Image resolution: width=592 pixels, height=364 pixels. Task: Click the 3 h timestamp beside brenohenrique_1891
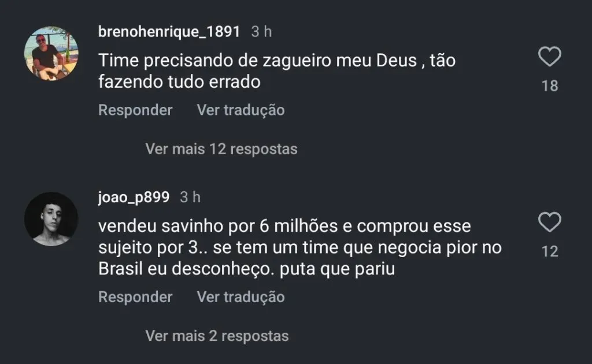pyautogui.click(x=261, y=32)
